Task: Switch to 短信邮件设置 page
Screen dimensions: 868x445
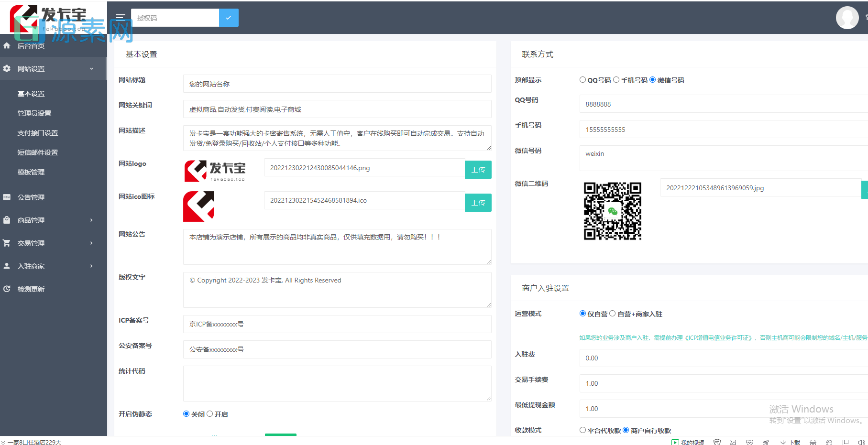Action: (37, 152)
